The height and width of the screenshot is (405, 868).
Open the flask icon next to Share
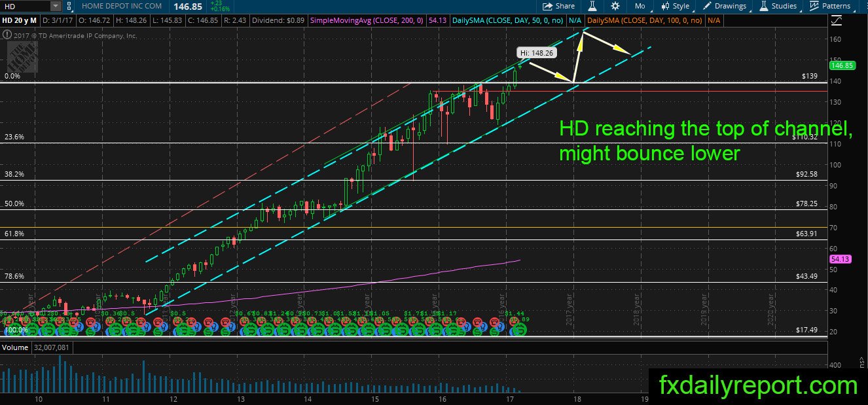tap(592, 6)
